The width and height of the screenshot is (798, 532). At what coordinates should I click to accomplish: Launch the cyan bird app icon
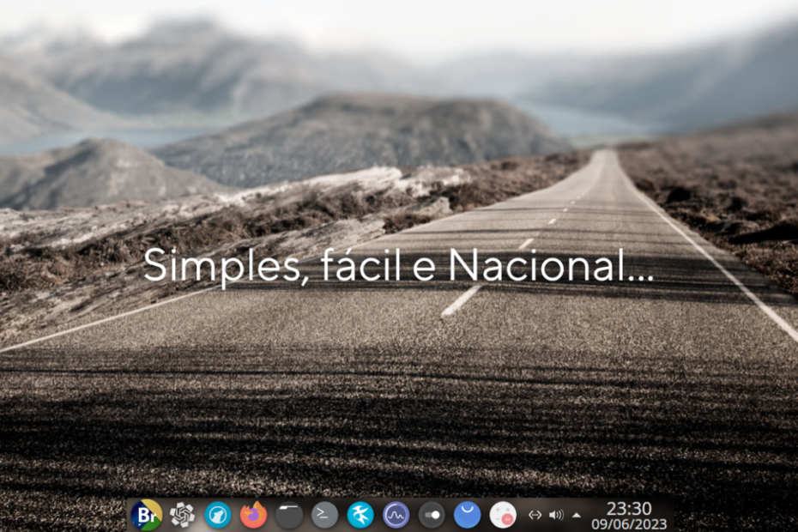[360, 515]
